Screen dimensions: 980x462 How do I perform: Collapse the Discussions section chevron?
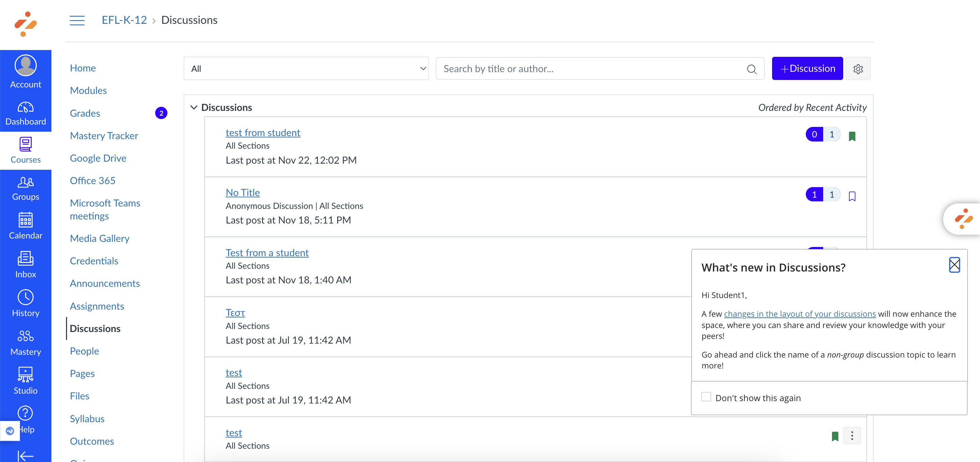tap(194, 108)
